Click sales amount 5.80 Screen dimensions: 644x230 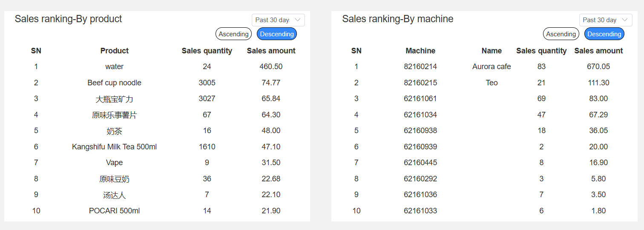click(598, 179)
